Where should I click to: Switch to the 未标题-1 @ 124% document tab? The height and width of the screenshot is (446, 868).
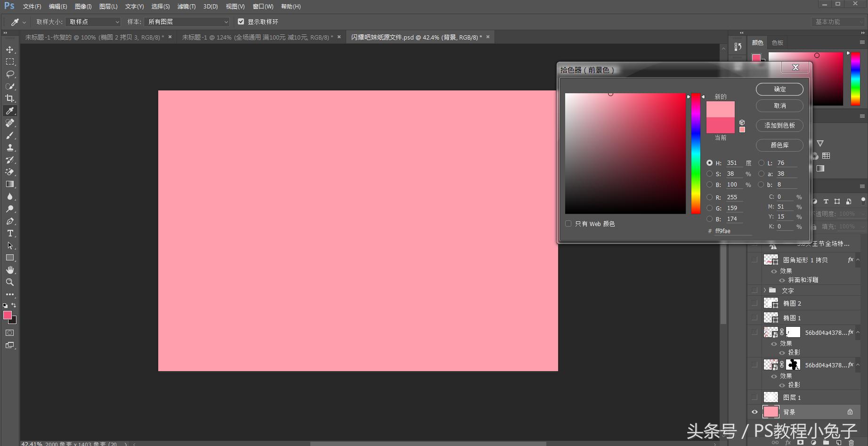(x=257, y=37)
